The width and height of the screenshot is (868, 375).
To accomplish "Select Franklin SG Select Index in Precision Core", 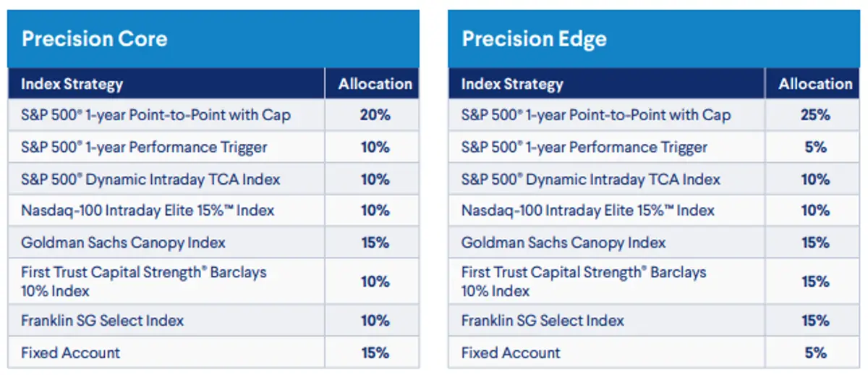I will (x=102, y=321).
